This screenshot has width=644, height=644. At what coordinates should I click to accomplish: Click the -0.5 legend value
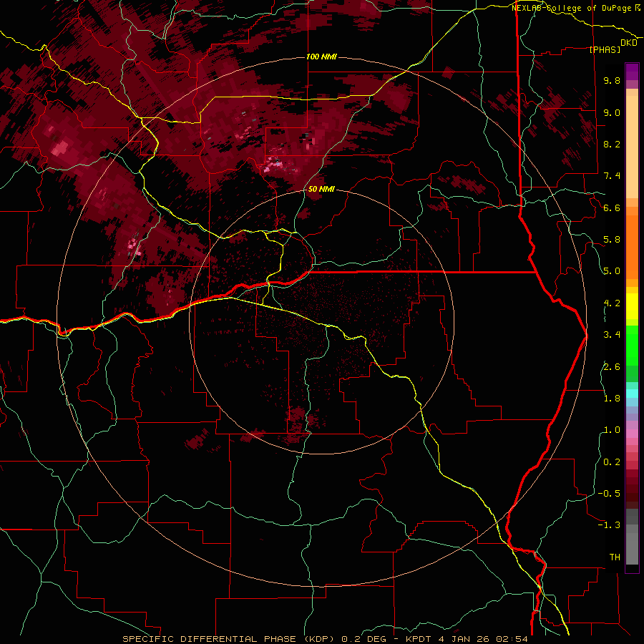(609, 494)
